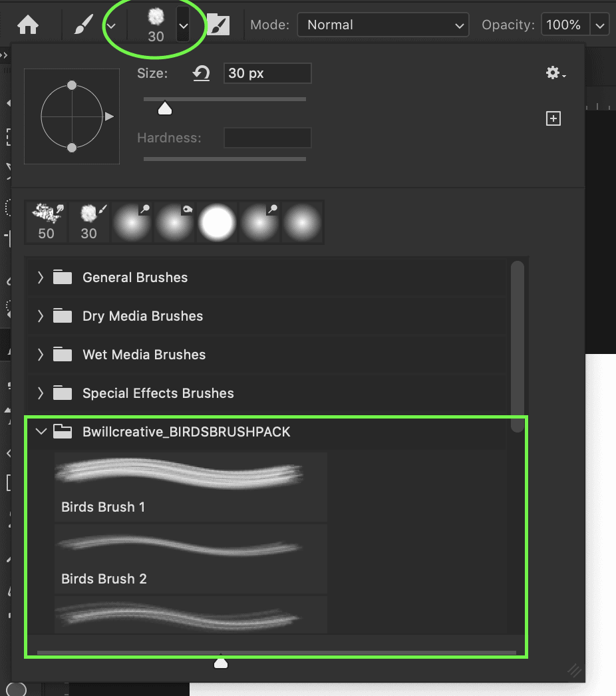The height and width of the screenshot is (696, 616).
Task: Collapse the Bwillcreative_BIRDSBRUSHPACK folder
Action: click(x=41, y=431)
